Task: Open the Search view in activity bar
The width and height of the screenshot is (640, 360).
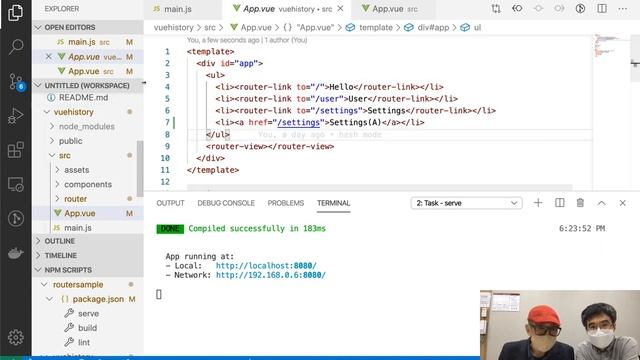Action: 16,47
